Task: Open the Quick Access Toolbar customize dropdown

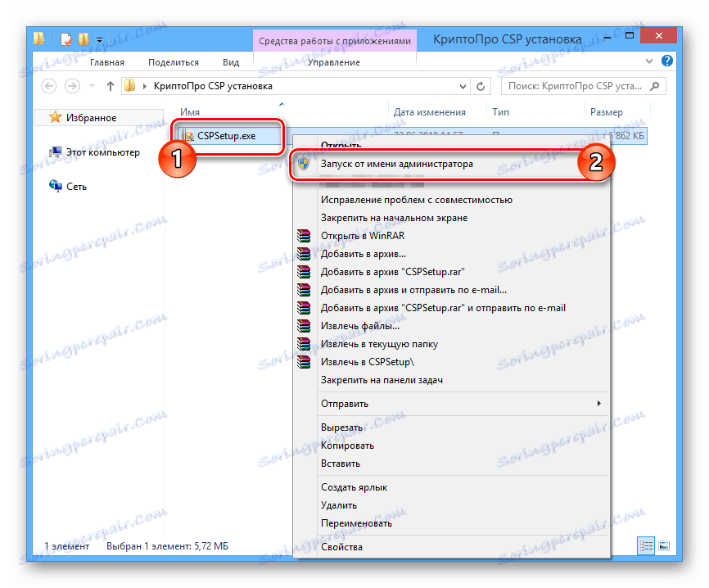Action: coord(100,40)
